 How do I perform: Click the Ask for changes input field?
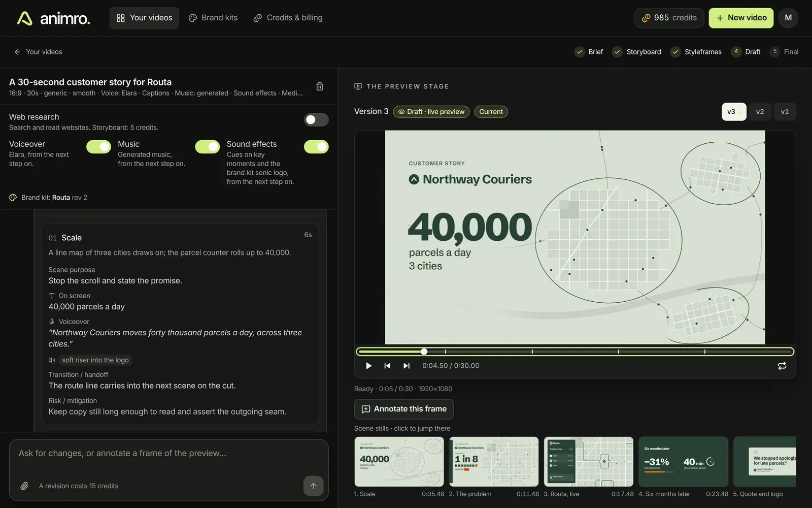pos(168,453)
